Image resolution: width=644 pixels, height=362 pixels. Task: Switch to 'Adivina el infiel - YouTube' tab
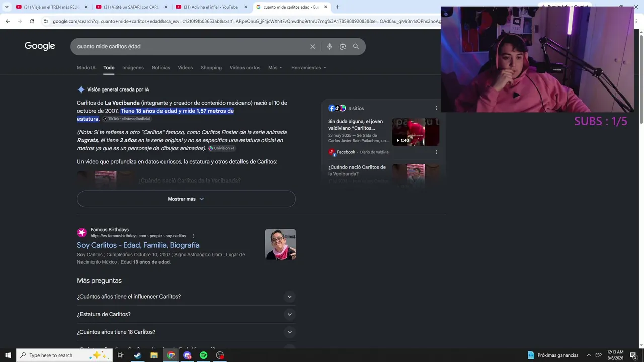pyautogui.click(x=211, y=7)
